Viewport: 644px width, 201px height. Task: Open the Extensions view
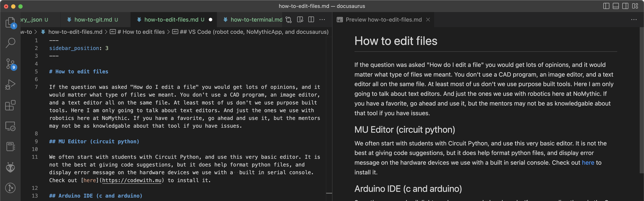point(10,105)
